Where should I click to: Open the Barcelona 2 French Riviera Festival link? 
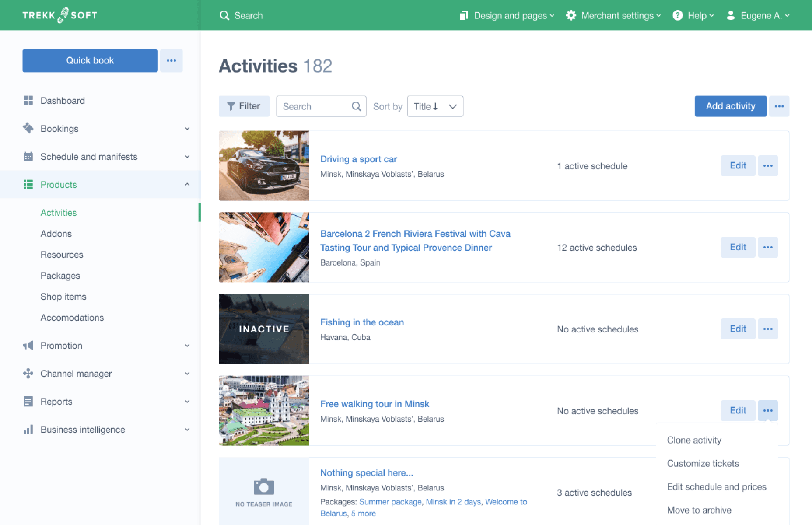[x=415, y=241]
